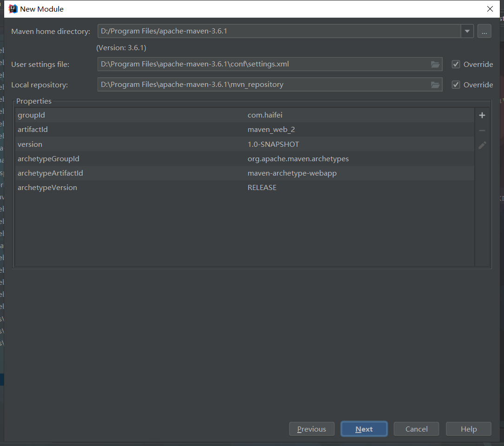Proceed with the Next button

tap(364, 429)
